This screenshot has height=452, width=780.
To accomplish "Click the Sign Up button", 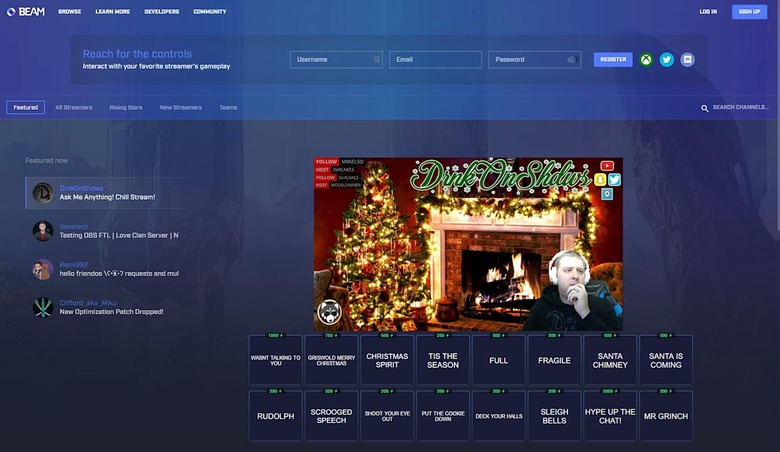I will pyautogui.click(x=749, y=12).
